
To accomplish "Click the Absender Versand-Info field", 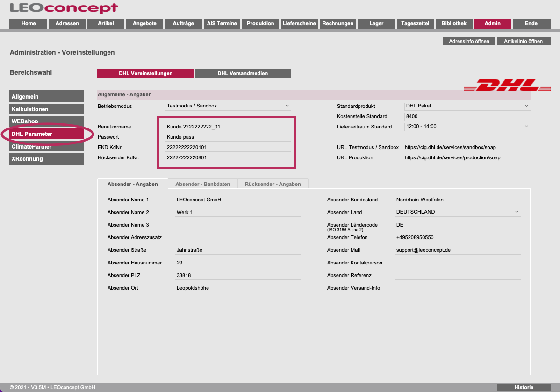I will pyautogui.click(x=458, y=288).
